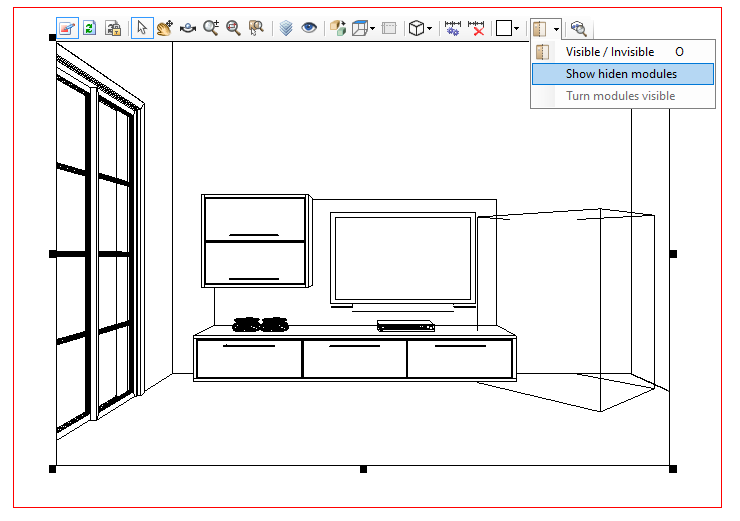Select Visible / Invisible menu entry
The height and width of the screenshot is (521, 740).
623,52
